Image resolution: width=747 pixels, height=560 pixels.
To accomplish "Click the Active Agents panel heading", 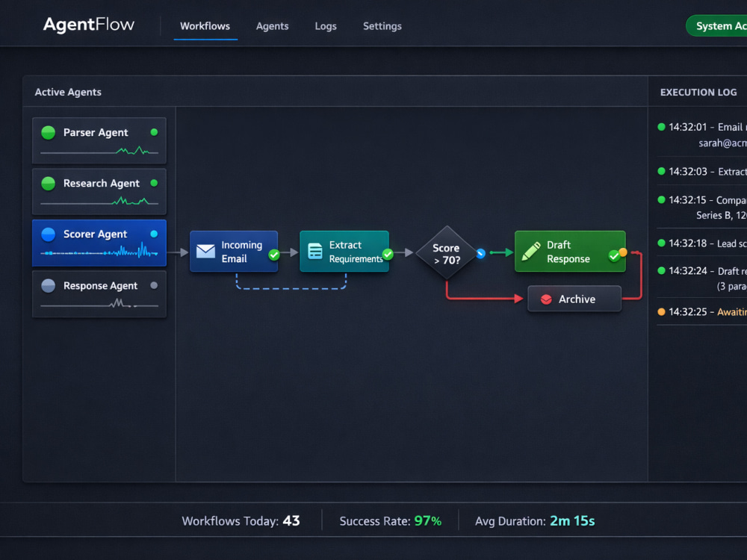I will (68, 92).
